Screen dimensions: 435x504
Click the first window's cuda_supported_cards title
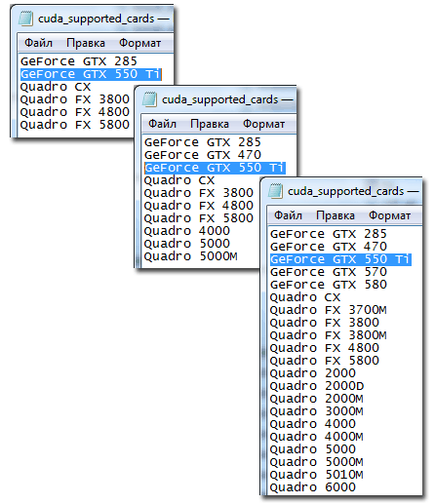pyautogui.click(x=97, y=19)
